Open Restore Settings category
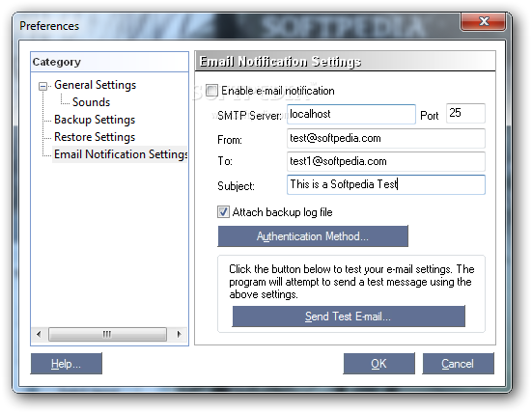The image size is (532, 413). pos(95,137)
